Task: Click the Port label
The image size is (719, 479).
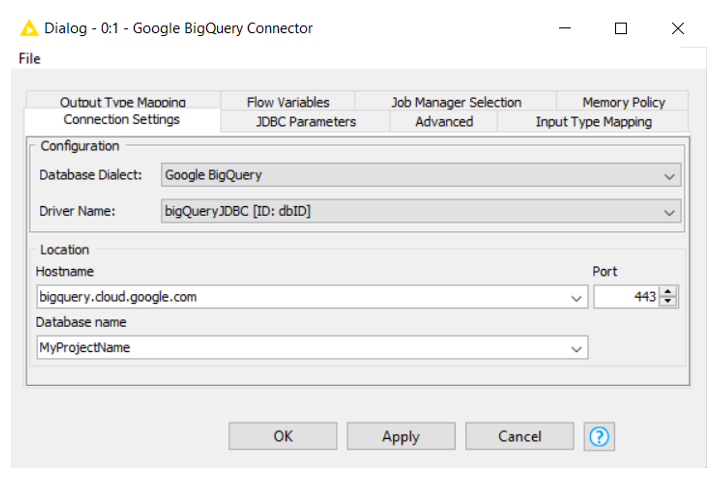Action: [x=605, y=271]
